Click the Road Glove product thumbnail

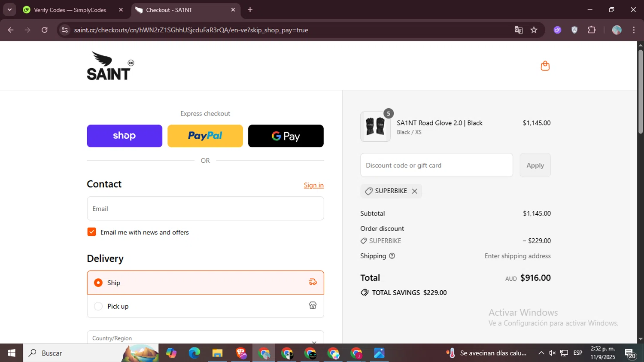pos(376,127)
